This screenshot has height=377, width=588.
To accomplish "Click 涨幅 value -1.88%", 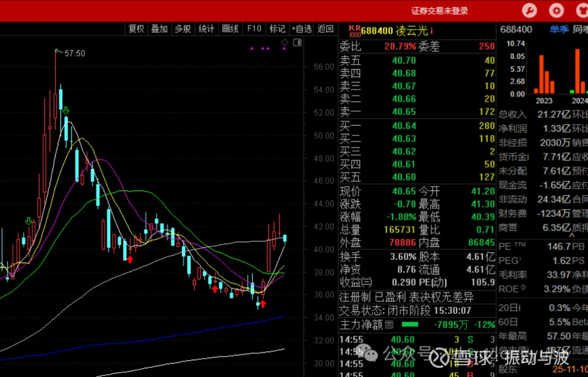I will tap(401, 217).
